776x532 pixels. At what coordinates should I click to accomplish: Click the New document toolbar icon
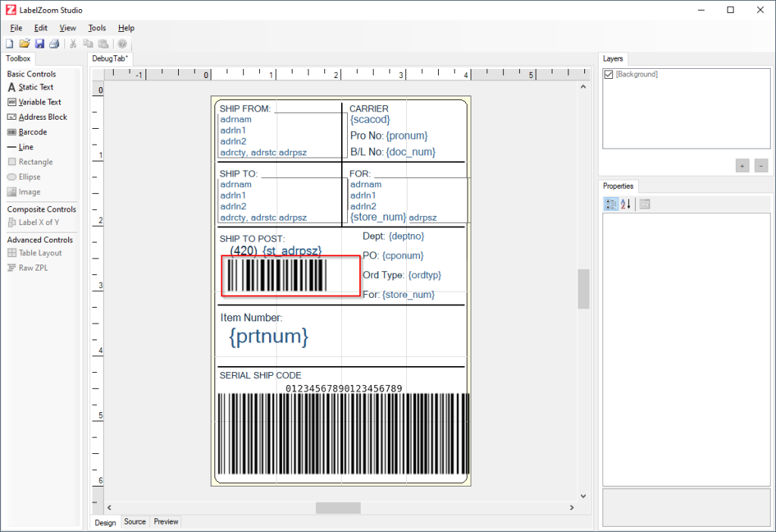pyautogui.click(x=9, y=43)
